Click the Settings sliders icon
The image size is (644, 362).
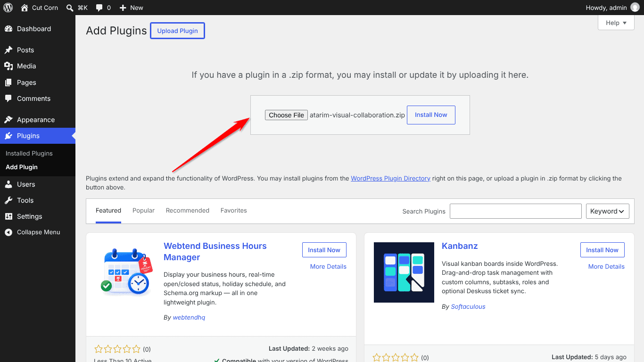(8, 216)
